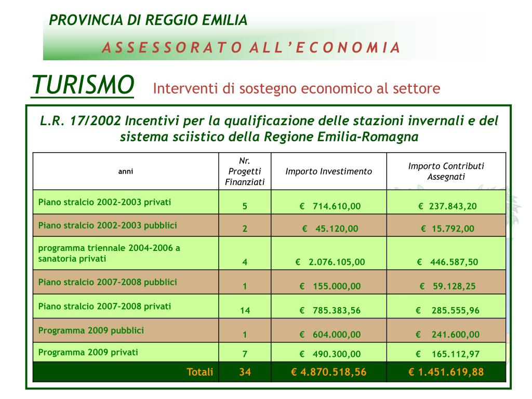Click 'Interventi di sostegno economico al settore' subtitle
Image resolution: width=532 pixels, height=399 pixels.
point(297,88)
